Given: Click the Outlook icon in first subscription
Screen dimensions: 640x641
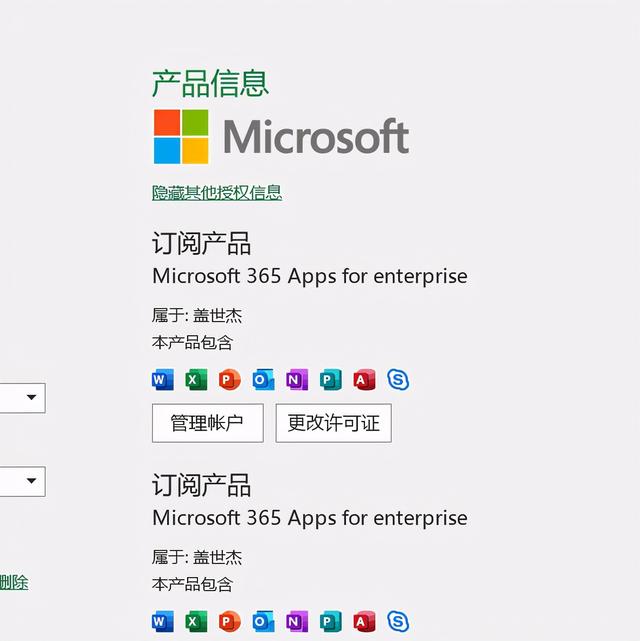Looking at the screenshot, I should tap(263, 380).
